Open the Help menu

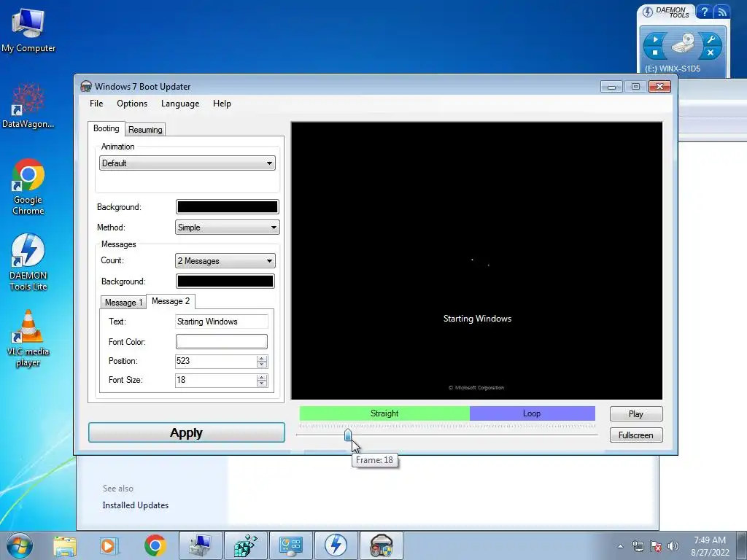coord(222,104)
